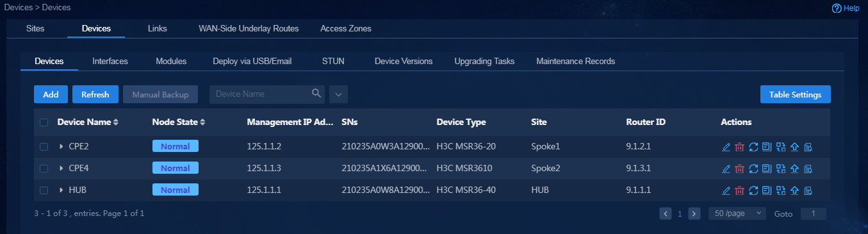This screenshot has width=868, height=234.
Task: Click the sync arrows icon for HUB
Action: tap(753, 190)
